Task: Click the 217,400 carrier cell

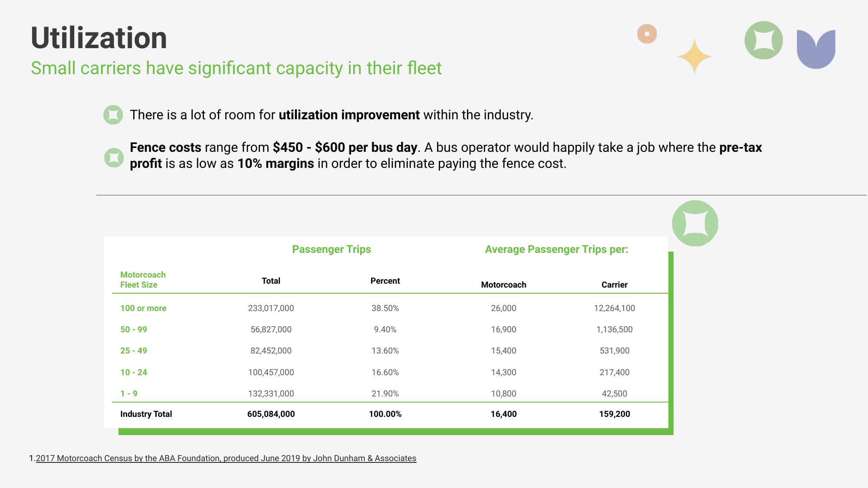Action: pyautogui.click(x=615, y=372)
